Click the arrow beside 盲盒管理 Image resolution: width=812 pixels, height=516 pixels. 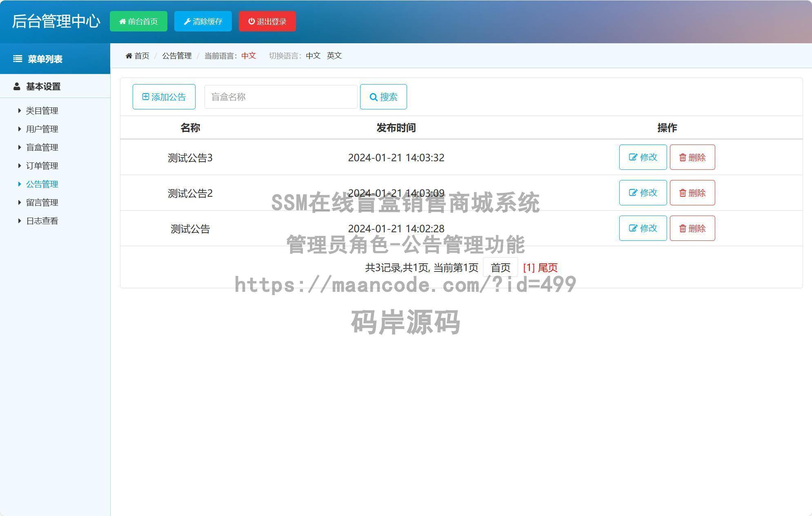(x=20, y=147)
